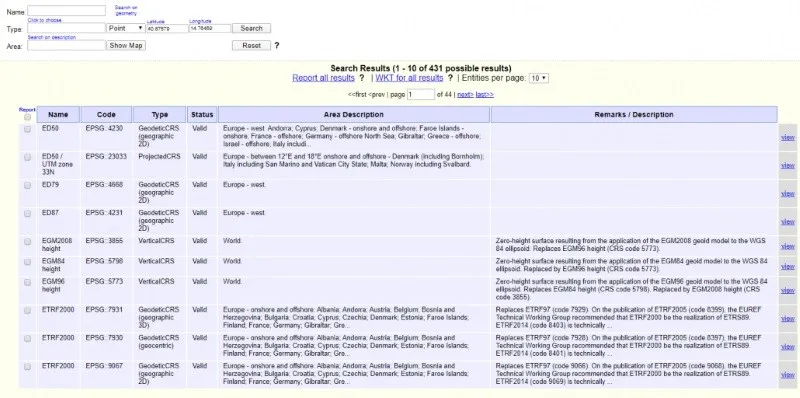View details for EGM96 height
800x398 pixels.
787,290
